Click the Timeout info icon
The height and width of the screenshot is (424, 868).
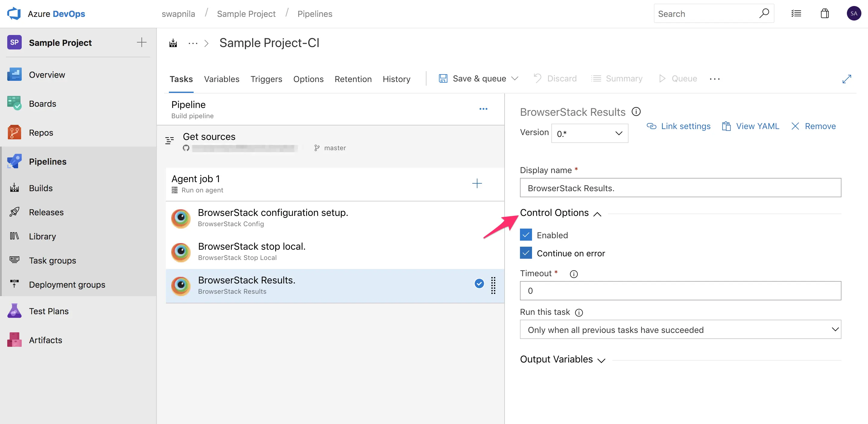(x=574, y=274)
